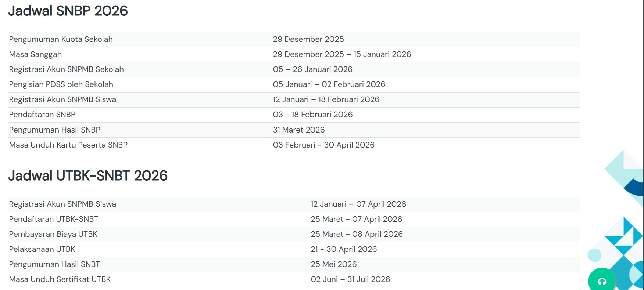Click the Jadwal UTBK-SNBT 2026 heading

pos(88,176)
